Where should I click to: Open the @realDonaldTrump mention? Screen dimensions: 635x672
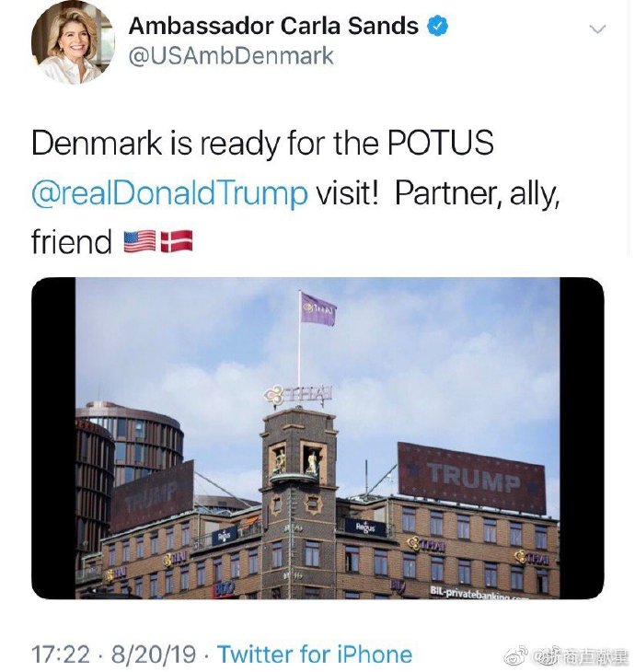coord(169,193)
